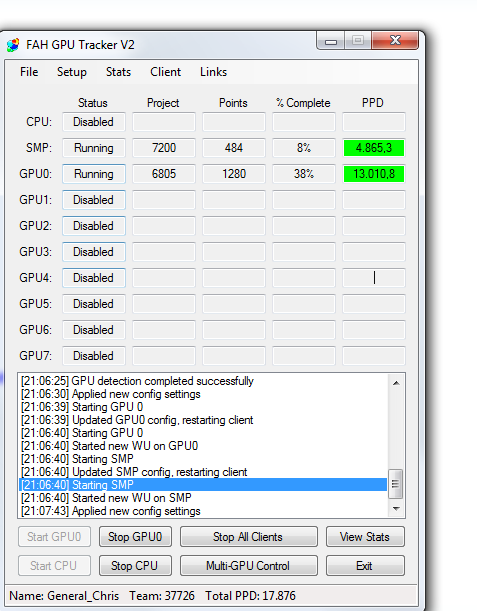Click the PPD column header
Image resolution: width=477 pixels, height=611 pixels.
(x=373, y=103)
